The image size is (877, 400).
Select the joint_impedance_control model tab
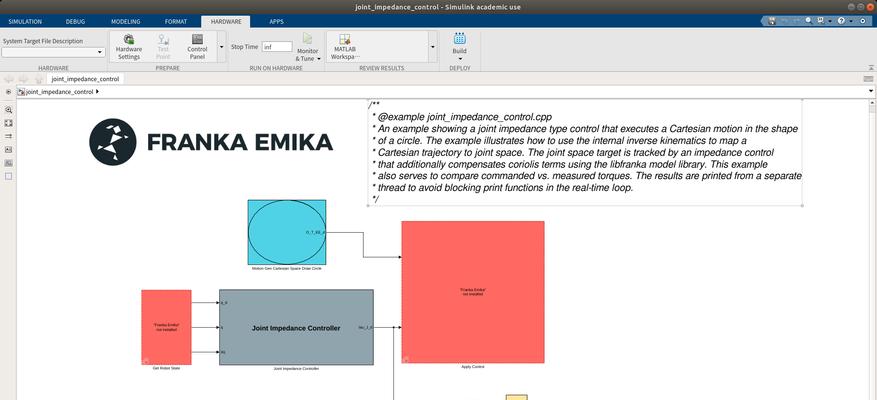tap(85, 79)
